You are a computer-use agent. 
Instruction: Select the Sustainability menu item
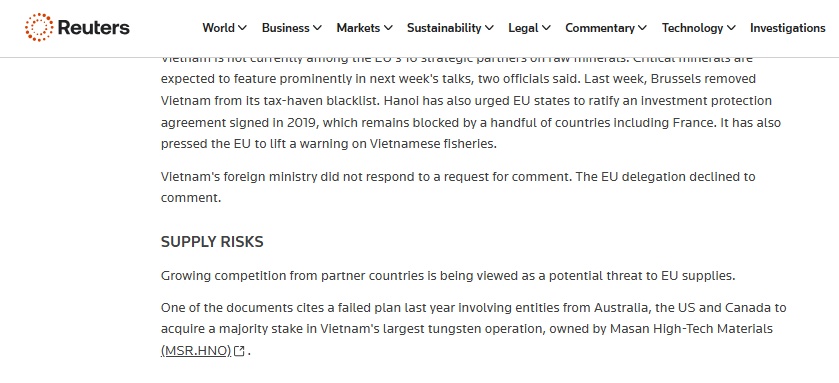point(444,28)
